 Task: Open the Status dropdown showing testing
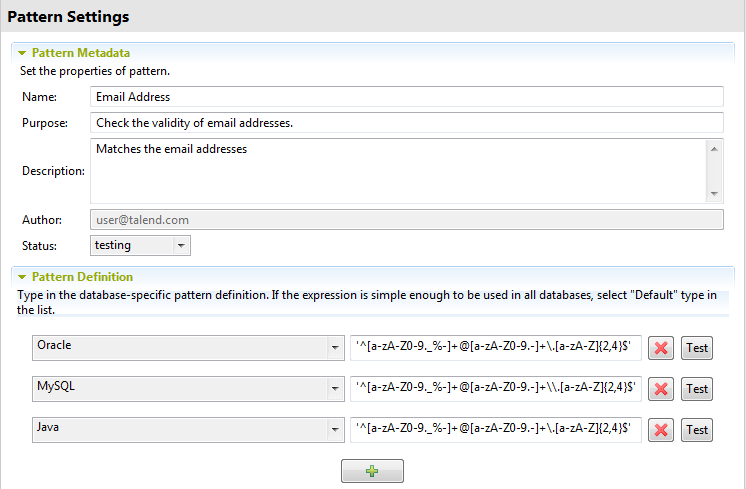pos(140,245)
